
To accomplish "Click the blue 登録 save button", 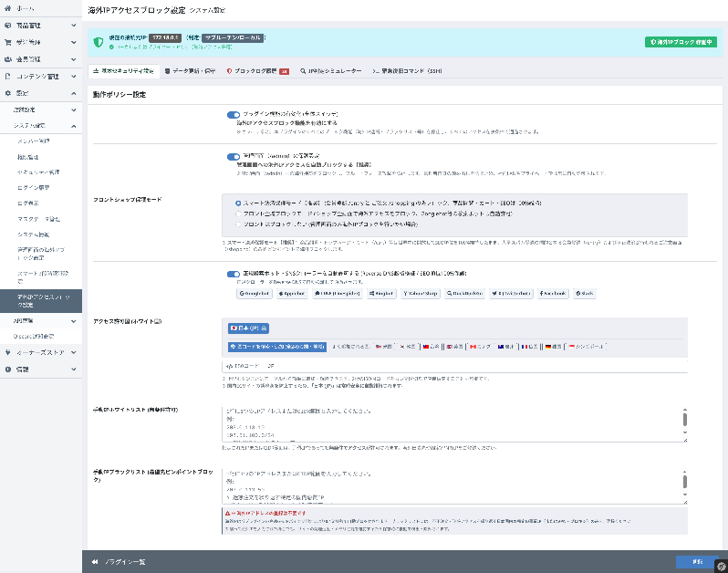I will (x=697, y=562).
